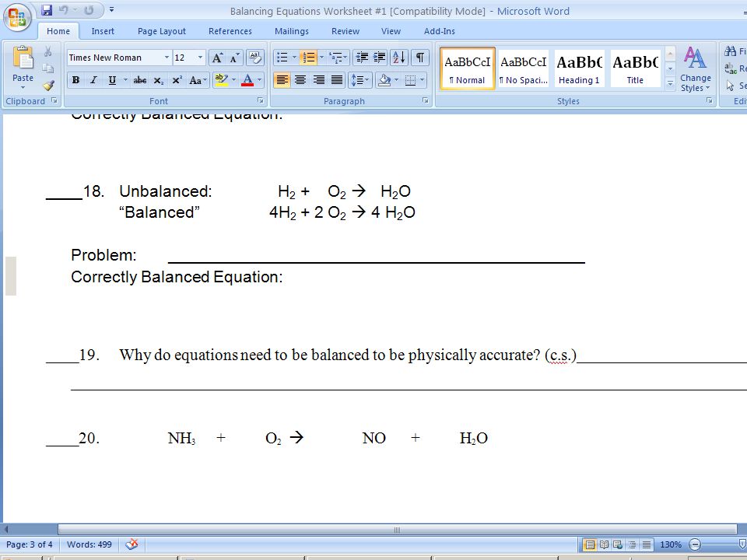The image size is (747, 560).
Task: Apply the Title style
Action: [x=635, y=68]
